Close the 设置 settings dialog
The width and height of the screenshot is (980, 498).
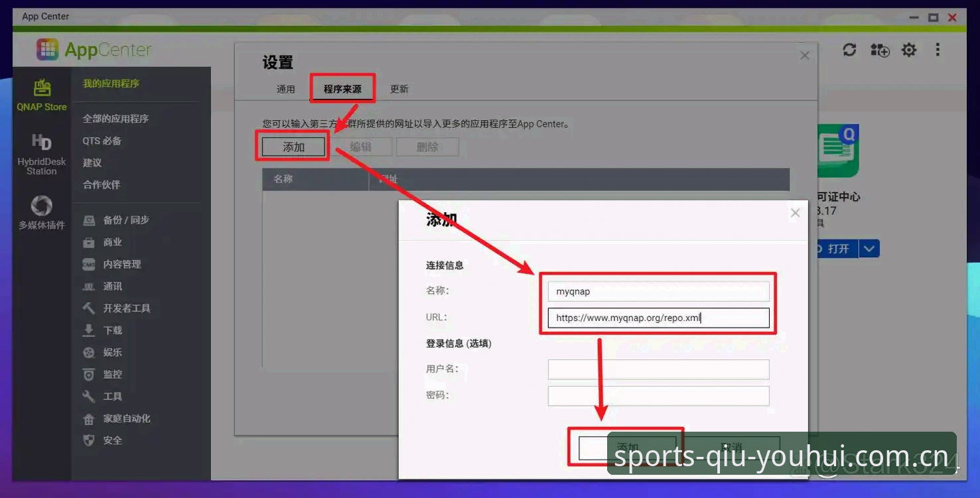[805, 56]
